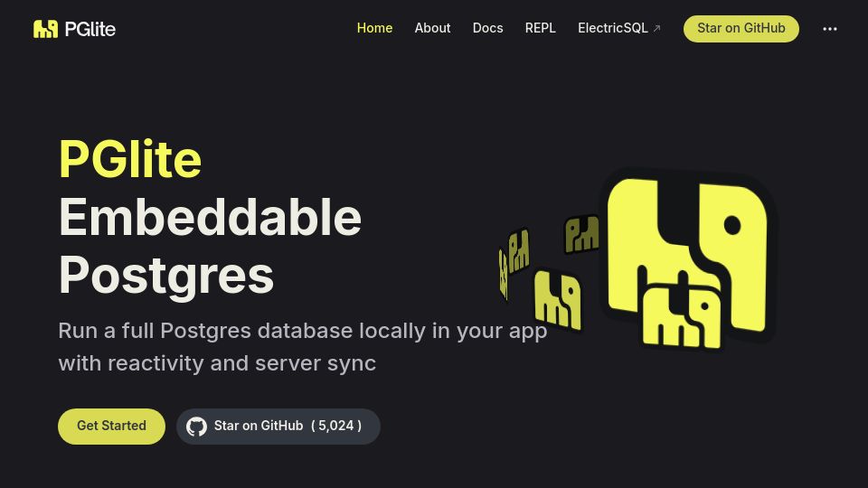This screenshot has height=488, width=868.
Task: Click the PGlite yellow hero heading
Action: tap(130, 159)
